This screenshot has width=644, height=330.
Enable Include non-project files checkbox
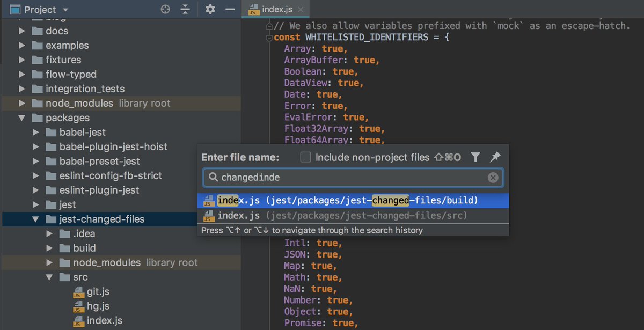click(x=305, y=157)
